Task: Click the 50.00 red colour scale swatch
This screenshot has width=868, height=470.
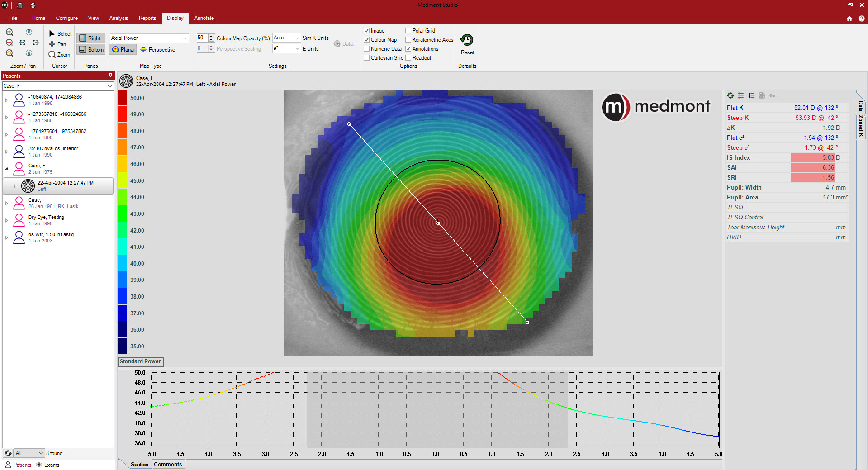Action: [x=123, y=98]
